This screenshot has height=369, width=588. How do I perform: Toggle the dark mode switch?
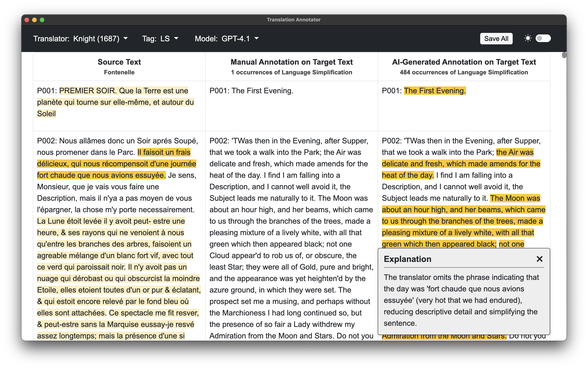pyautogui.click(x=543, y=38)
